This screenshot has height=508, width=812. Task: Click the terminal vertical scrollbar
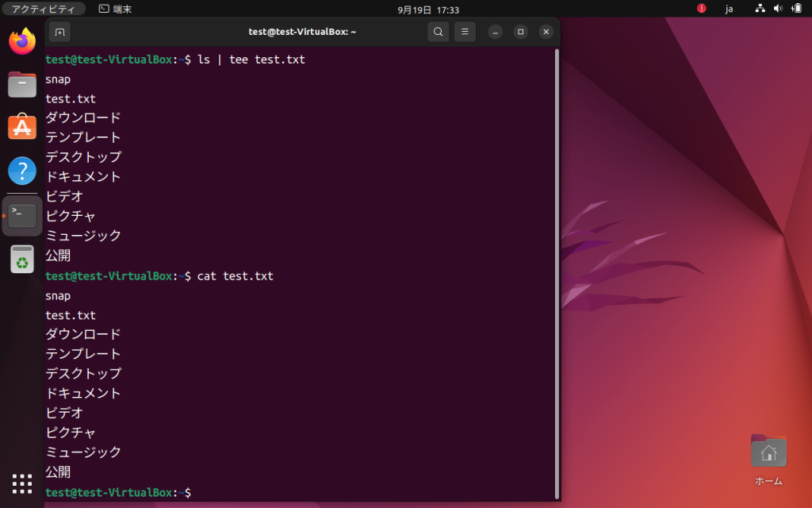[557, 274]
